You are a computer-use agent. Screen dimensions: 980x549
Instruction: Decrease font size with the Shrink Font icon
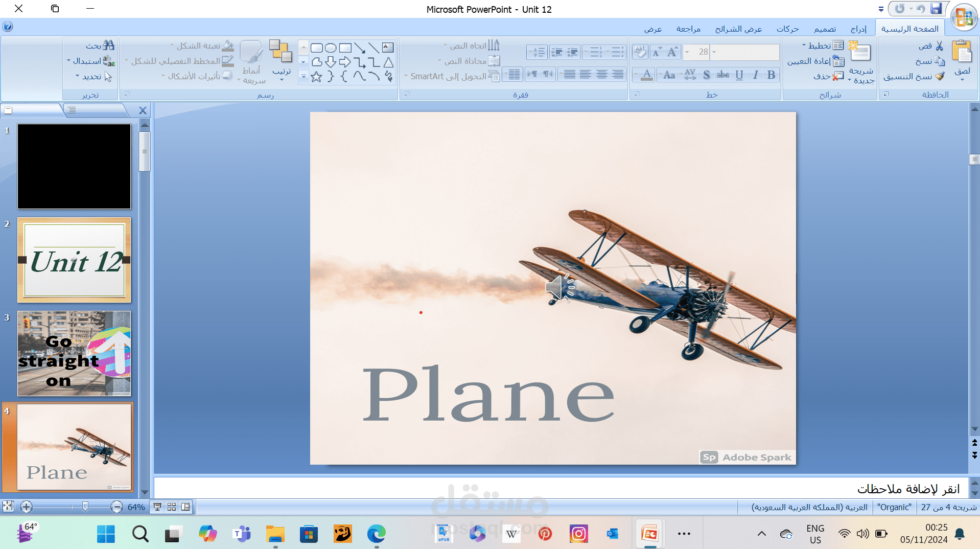pyautogui.click(x=657, y=52)
